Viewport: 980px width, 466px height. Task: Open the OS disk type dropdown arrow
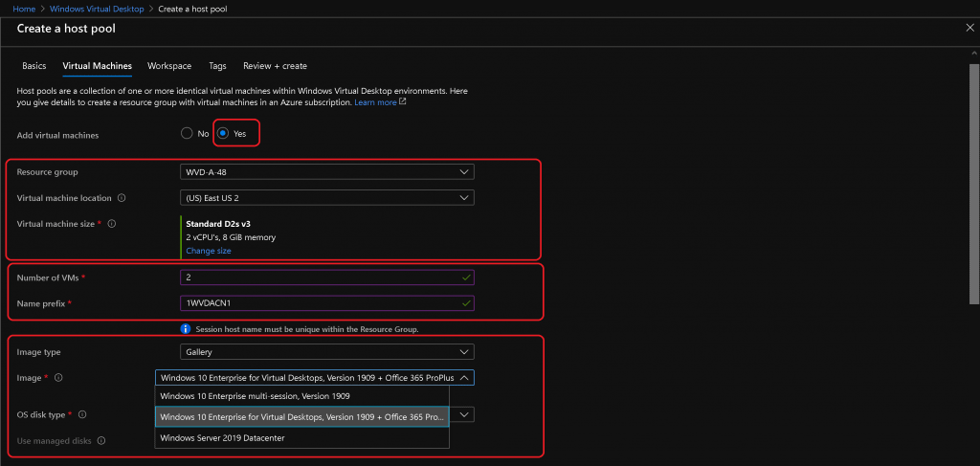tap(463, 414)
